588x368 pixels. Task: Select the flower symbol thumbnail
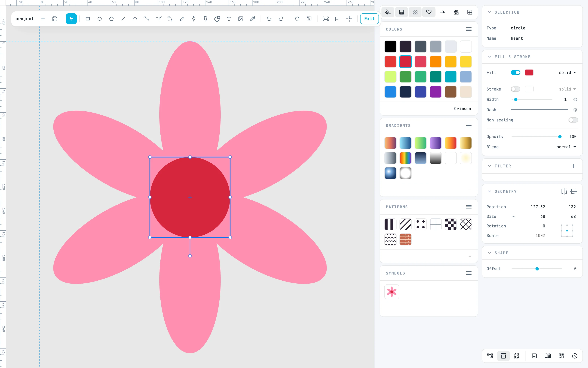pos(392,292)
